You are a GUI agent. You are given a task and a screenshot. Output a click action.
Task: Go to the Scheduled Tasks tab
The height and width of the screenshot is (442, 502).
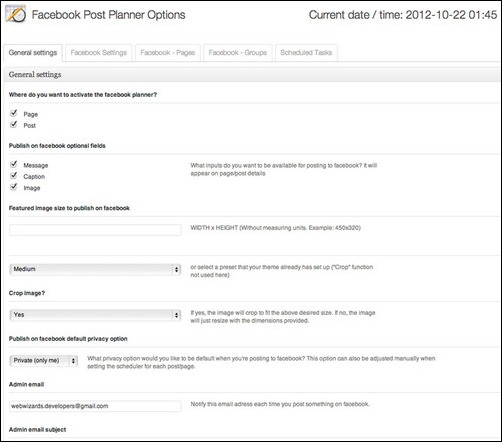click(x=306, y=53)
